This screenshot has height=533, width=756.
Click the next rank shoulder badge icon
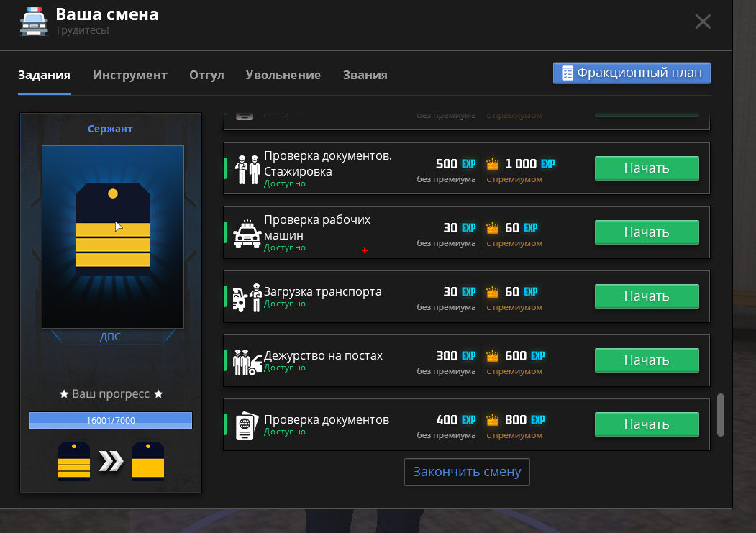pyautogui.click(x=148, y=460)
